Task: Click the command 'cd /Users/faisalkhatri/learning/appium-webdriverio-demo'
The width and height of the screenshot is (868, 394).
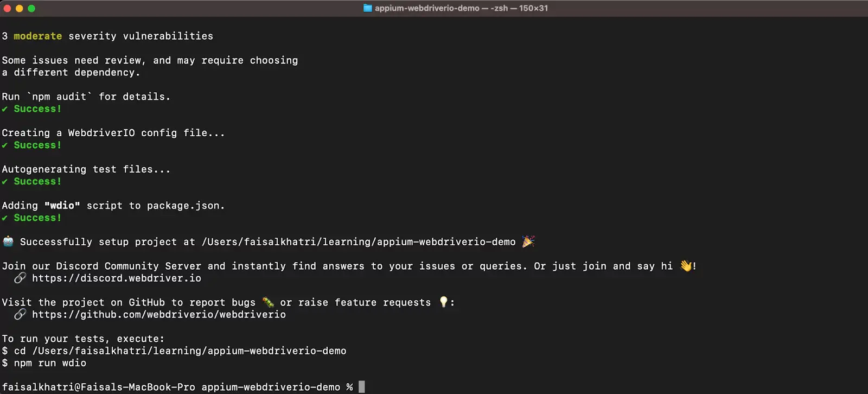Action: (x=180, y=351)
